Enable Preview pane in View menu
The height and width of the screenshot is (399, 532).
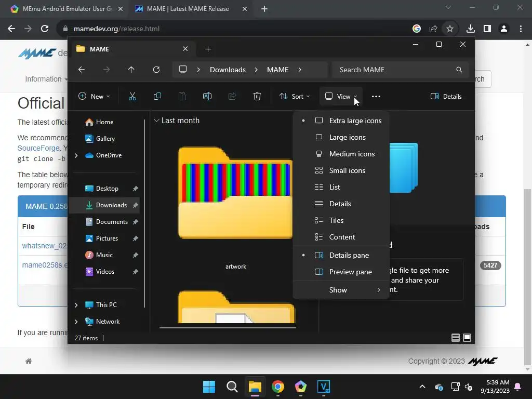(x=341, y=272)
